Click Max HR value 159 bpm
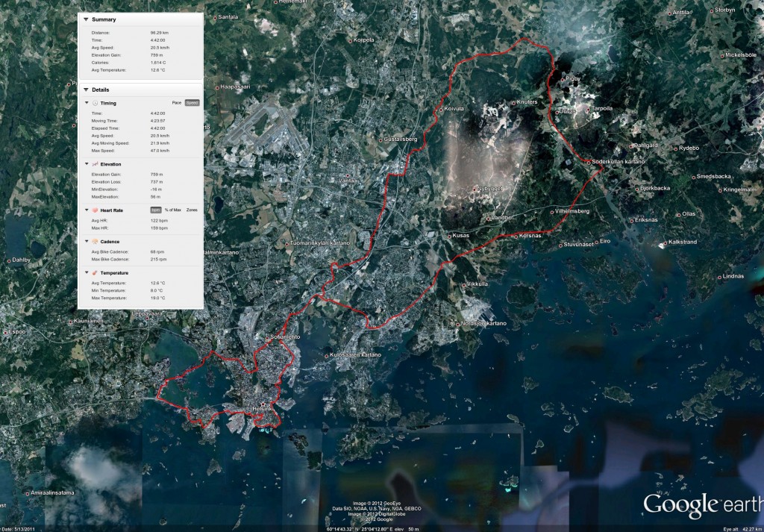The image size is (764, 532). click(159, 228)
